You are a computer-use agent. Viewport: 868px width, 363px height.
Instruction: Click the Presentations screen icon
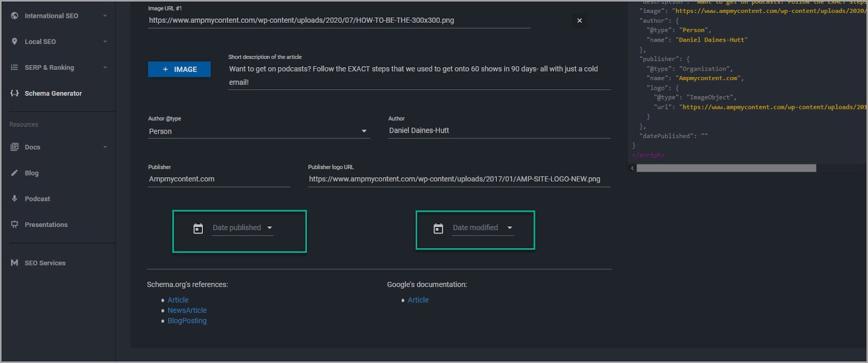click(x=15, y=224)
